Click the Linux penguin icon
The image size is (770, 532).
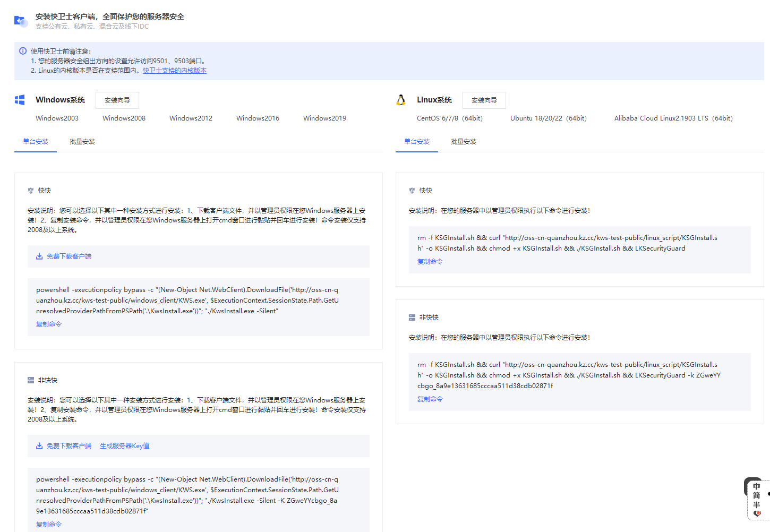[401, 100]
